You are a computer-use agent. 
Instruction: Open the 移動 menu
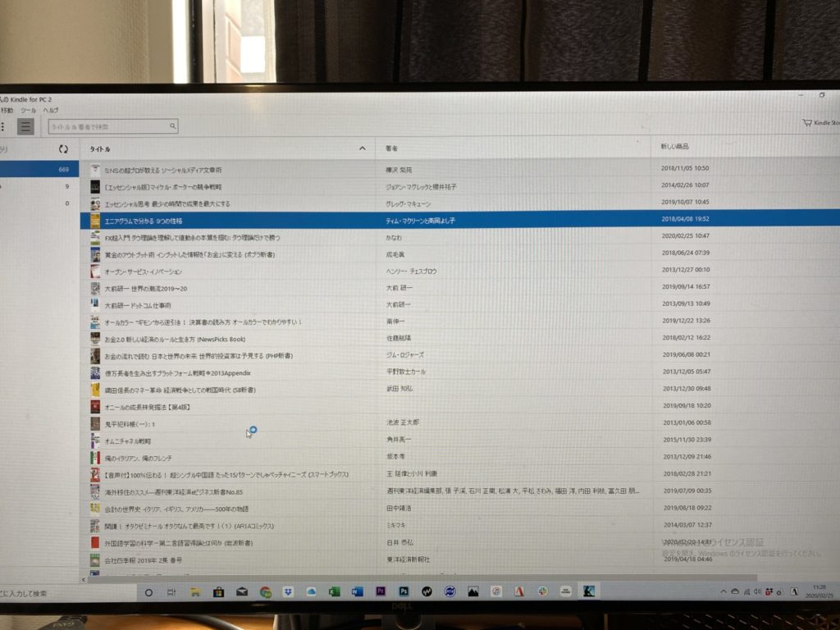[7, 111]
